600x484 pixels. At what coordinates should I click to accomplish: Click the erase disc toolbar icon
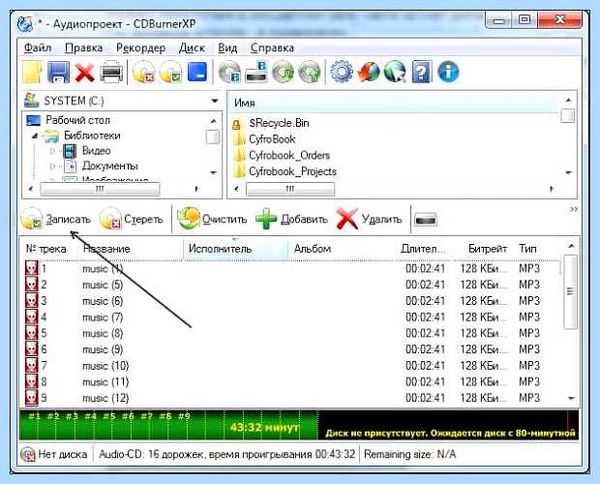tap(144, 72)
